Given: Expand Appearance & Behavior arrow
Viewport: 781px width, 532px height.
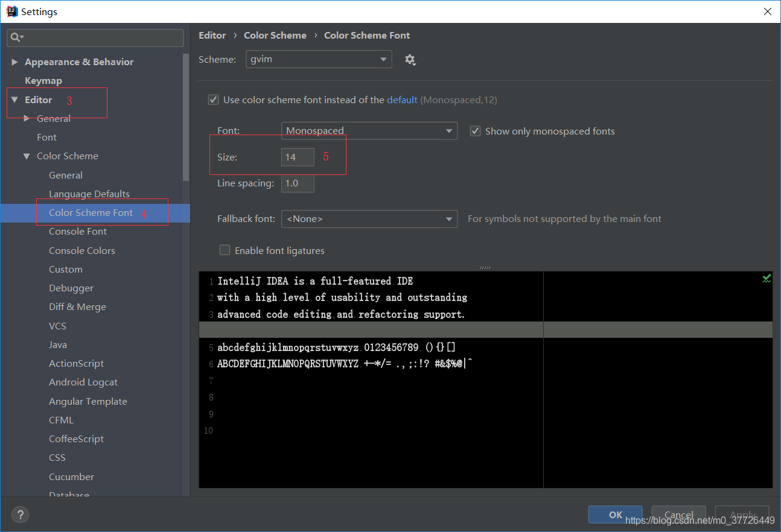Looking at the screenshot, I should tap(14, 62).
